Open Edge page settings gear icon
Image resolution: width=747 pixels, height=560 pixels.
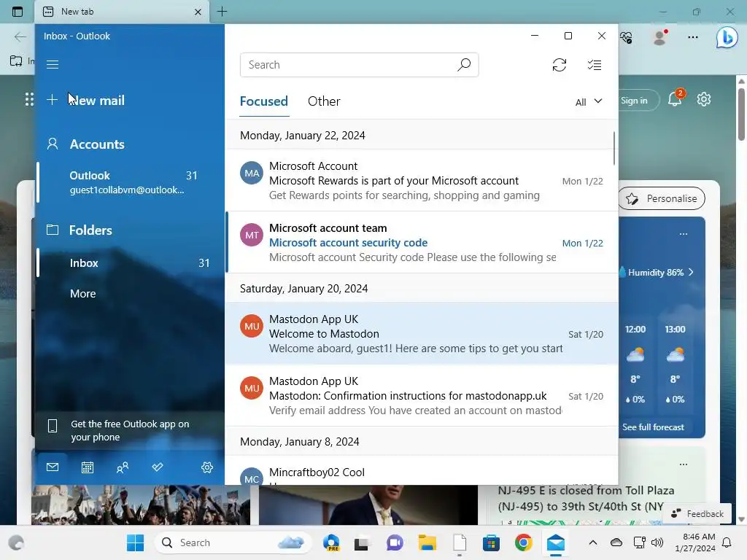[x=704, y=99]
